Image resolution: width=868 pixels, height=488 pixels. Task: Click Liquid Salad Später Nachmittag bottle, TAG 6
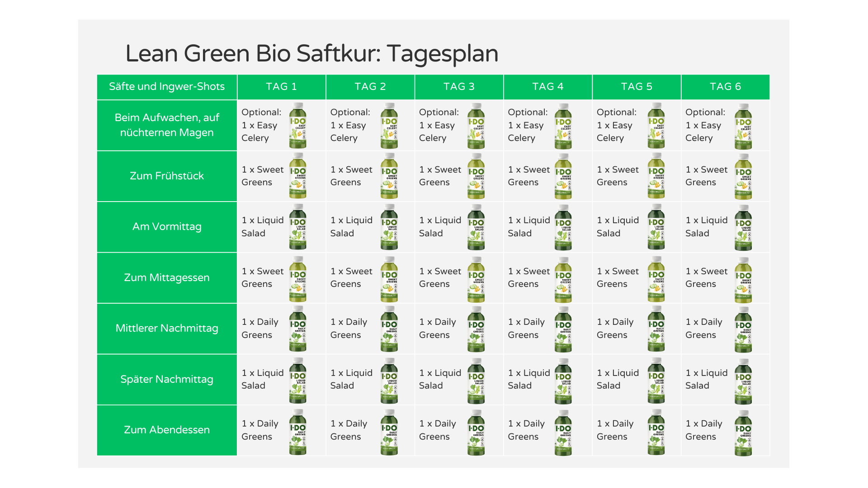tap(743, 381)
